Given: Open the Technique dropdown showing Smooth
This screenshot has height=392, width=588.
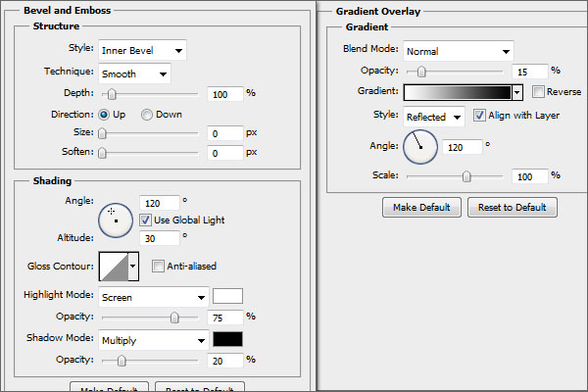Looking at the screenshot, I should (x=134, y=73).
